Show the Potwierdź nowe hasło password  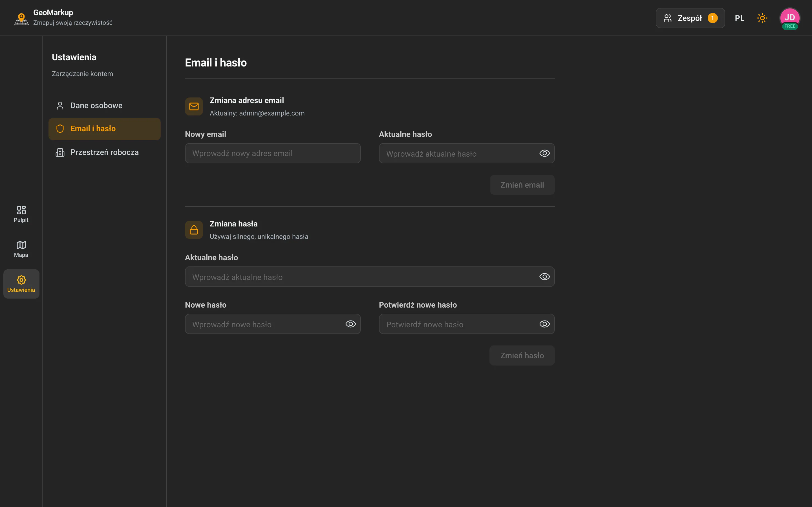pos(544,324)
